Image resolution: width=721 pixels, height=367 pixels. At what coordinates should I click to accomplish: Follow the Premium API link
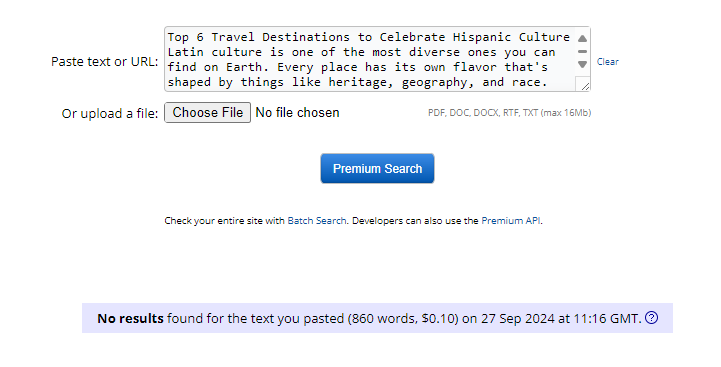pos(510,221)
